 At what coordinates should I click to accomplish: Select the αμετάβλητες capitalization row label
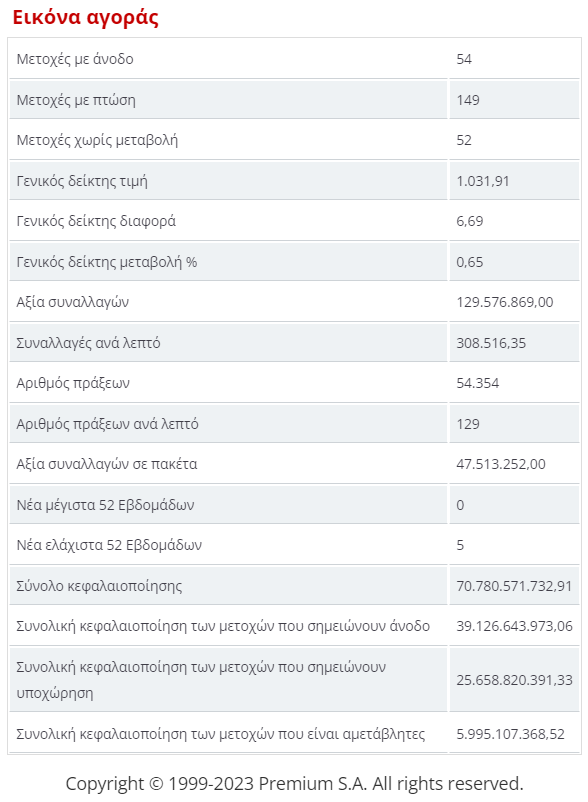(220, 734)
